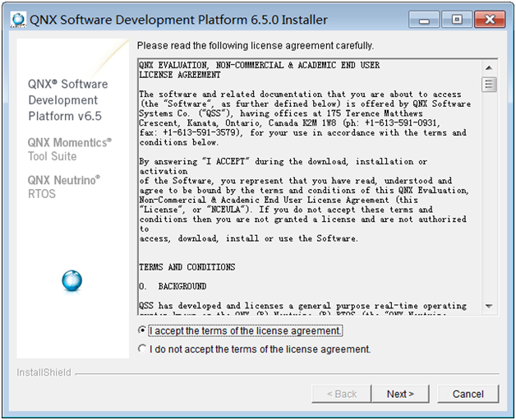Click the '0. BACKGROUND' line in license
The image size is (516, 420).
[x=173, y=286]
